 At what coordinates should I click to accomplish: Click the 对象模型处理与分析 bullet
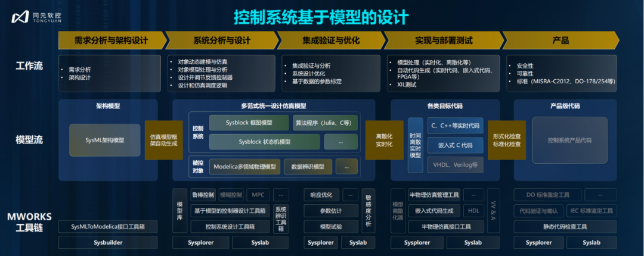(x=203, y=70)
